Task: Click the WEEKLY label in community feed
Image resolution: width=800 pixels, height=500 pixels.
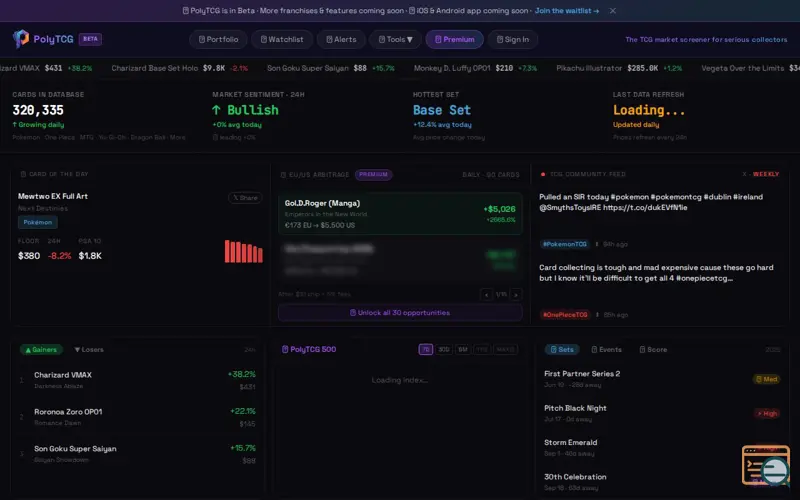Action: pyautogui.click(x=766, y=174)
